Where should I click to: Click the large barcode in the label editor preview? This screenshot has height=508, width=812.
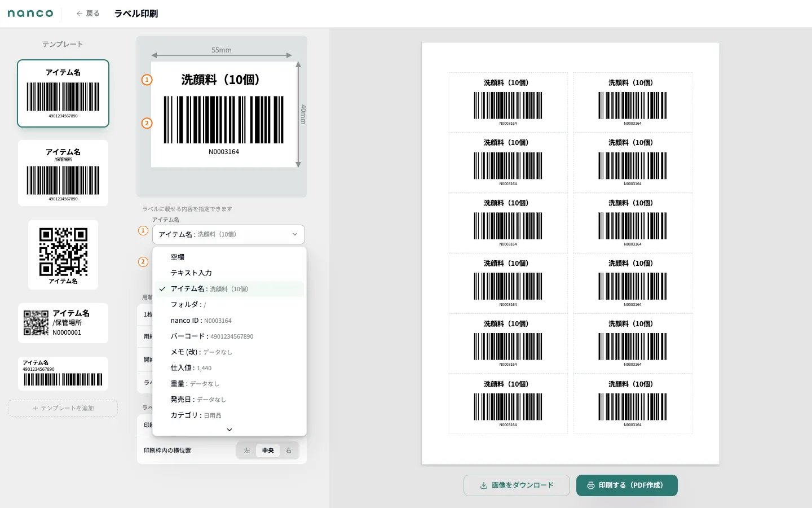[x=224, y=120]
